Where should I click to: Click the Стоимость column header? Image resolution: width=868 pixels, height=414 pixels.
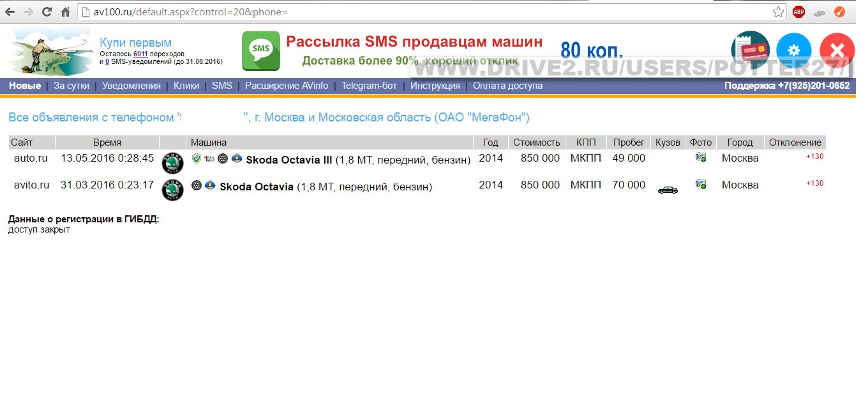[537, 142]
